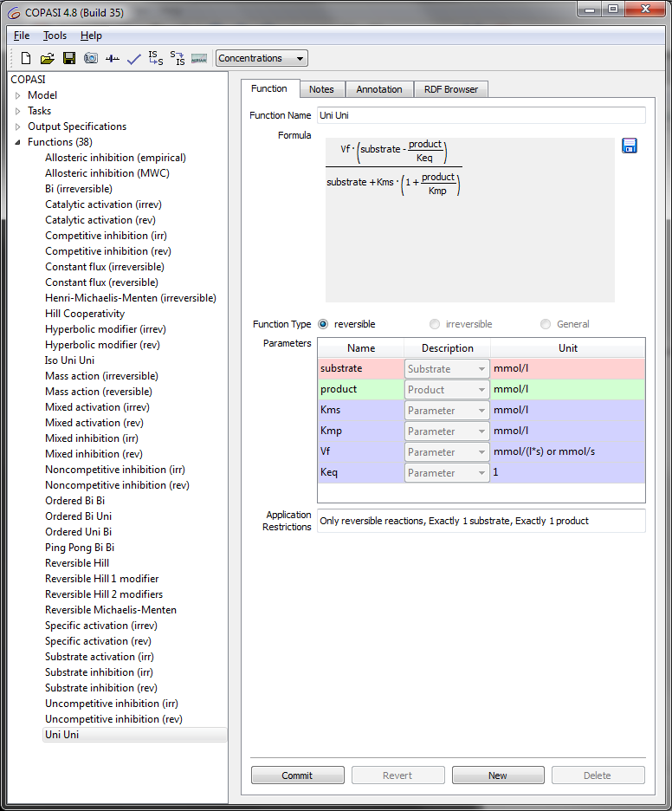Click the Save floppy disk toolbar icon
Image resolution: width=672 pixels, height=811 pixels.
pos(68,59)
